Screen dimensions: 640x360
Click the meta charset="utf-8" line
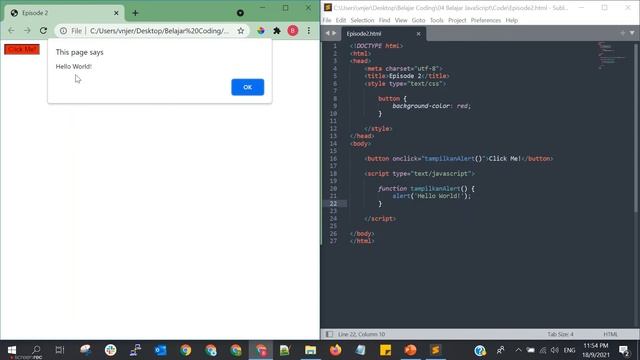403,69
